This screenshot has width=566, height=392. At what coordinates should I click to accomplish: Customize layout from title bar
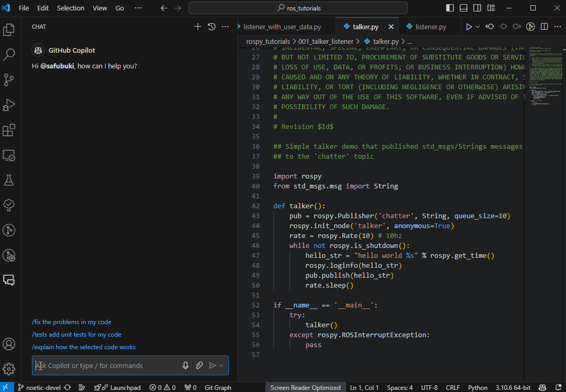(x=491, y=8)
